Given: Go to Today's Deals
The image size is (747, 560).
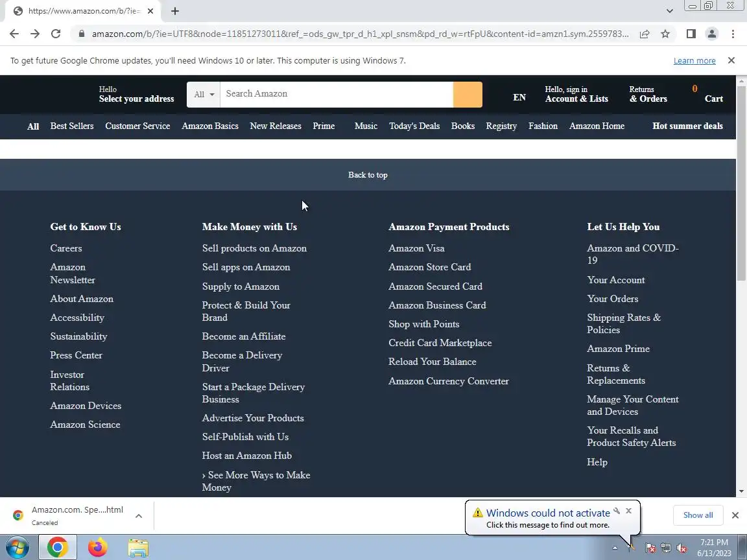Looking at the screenshot, I should [x=414, y=126].
